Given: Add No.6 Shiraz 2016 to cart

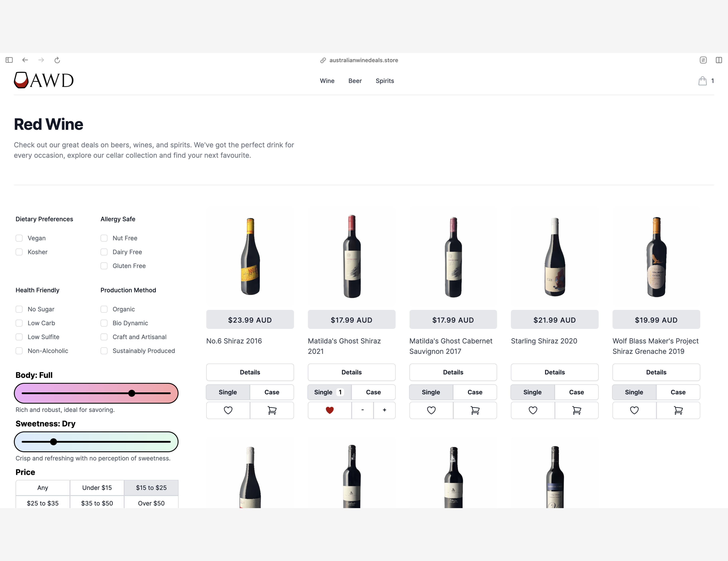Looking at the screenshot, I should [272, 410].
